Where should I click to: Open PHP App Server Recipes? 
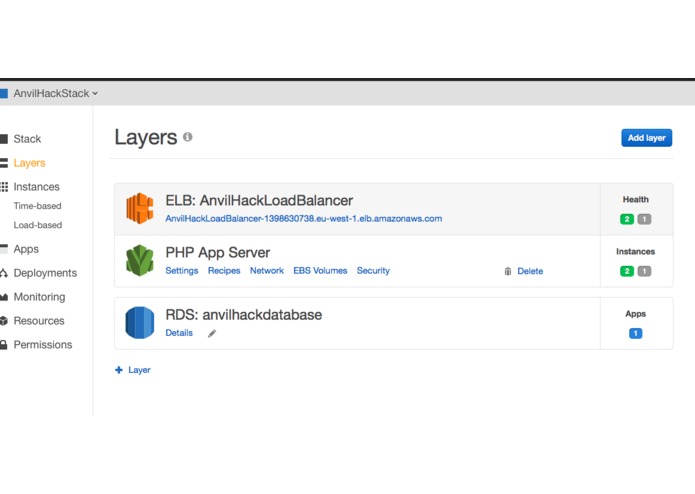pyautogui.click(x=224, y=271)
